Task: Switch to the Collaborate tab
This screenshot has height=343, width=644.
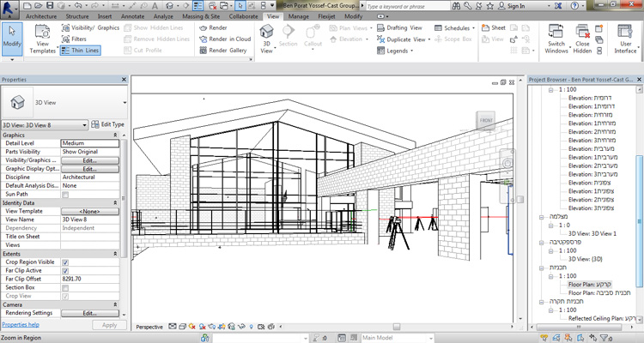Action: (x=244, y=16)
